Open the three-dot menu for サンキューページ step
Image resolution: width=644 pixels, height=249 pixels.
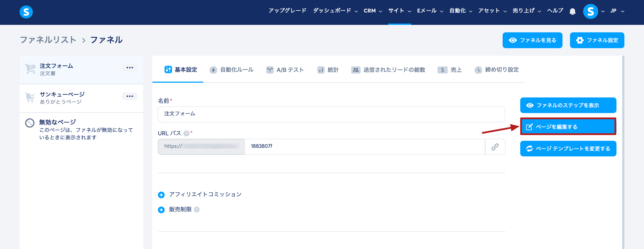(x=130, y=96)
